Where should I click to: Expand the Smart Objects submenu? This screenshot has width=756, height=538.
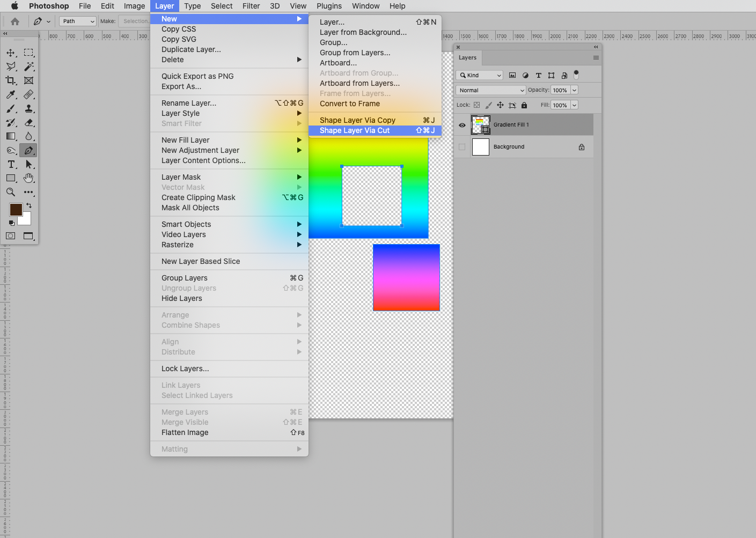point(230,224)
